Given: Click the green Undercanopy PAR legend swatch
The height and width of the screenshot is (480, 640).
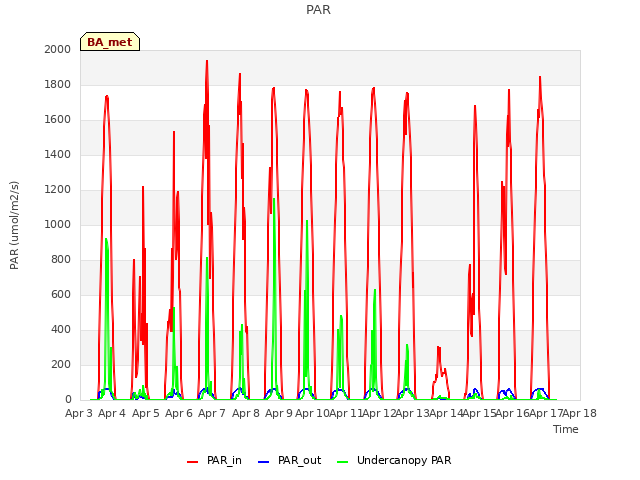Looking at the screenshot, I should [343, 462].
